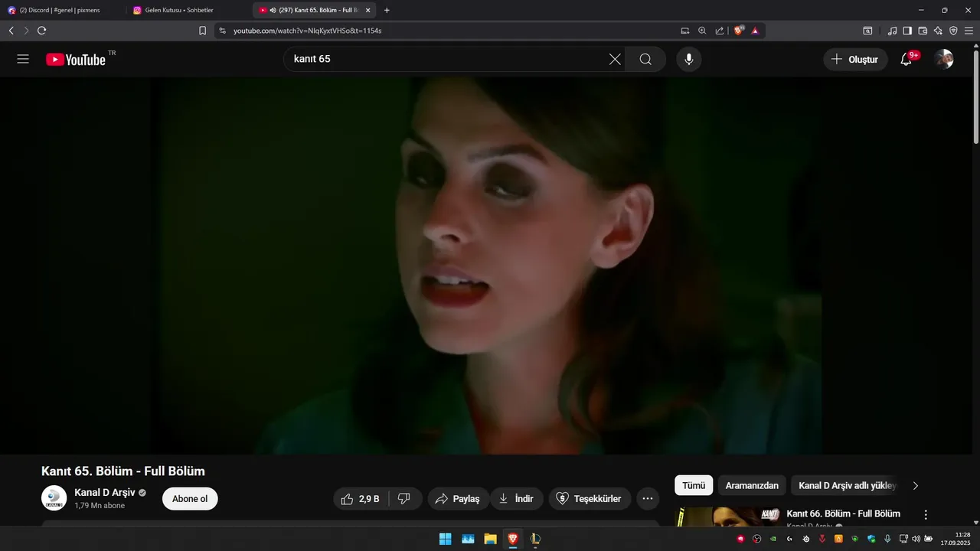The height and width of the screenshot is (551, 980).
Task: Open File Explorer from the taskbar
Action: click(490, 539)
